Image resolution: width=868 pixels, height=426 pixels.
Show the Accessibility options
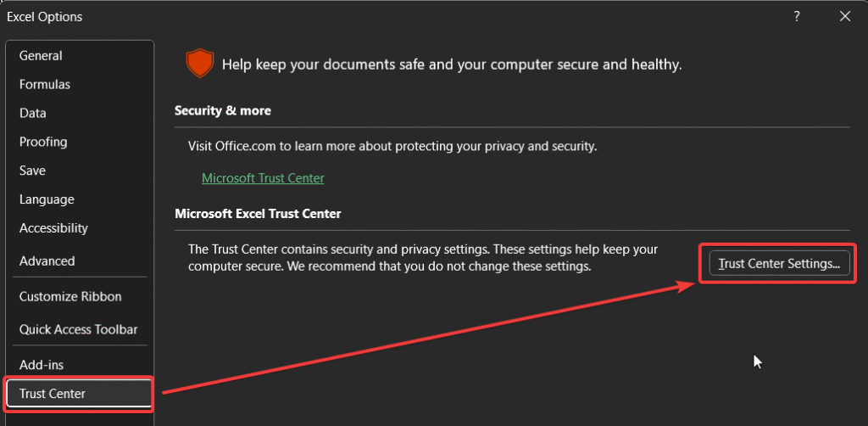tap(53, 228)
